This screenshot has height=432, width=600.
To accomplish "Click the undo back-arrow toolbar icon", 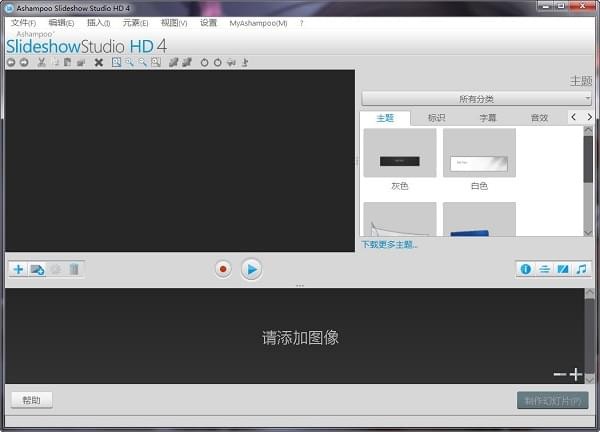I will click(11, 62).
